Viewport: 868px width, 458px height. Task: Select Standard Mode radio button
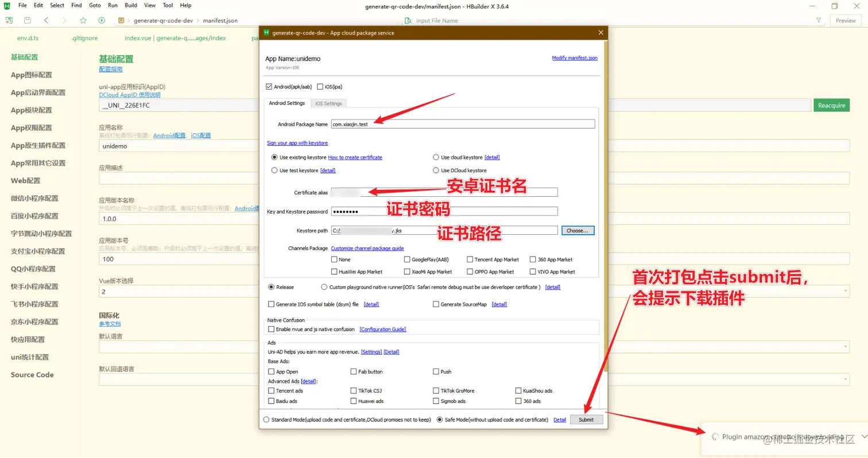pyautogui.click(x=266, y=420)
